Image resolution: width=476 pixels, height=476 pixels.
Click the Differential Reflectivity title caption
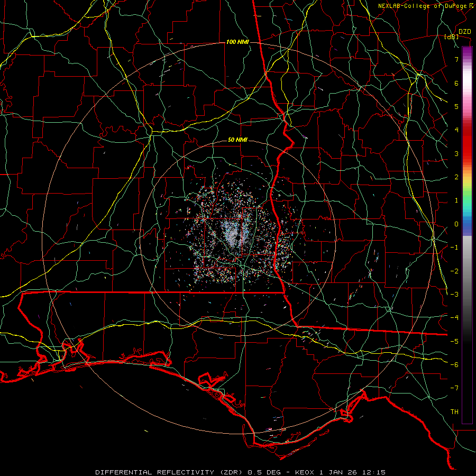click(x=241, y=472)
